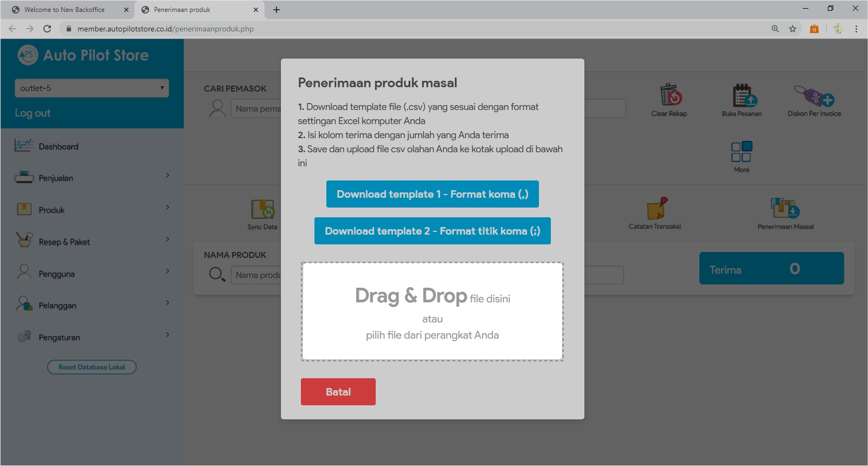This screenshot has height=466, width=868.
Task: Click the Drag & Drop upload area
Action: click(432, 312)
